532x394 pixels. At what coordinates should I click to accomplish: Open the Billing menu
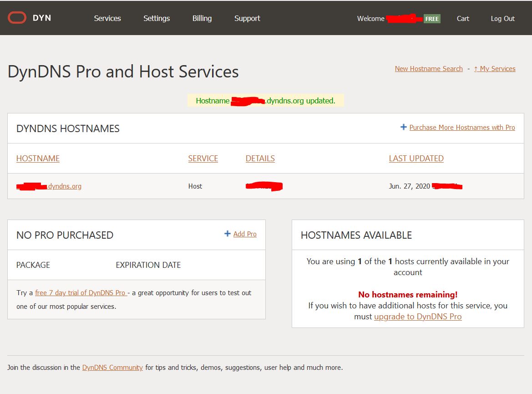202,18
